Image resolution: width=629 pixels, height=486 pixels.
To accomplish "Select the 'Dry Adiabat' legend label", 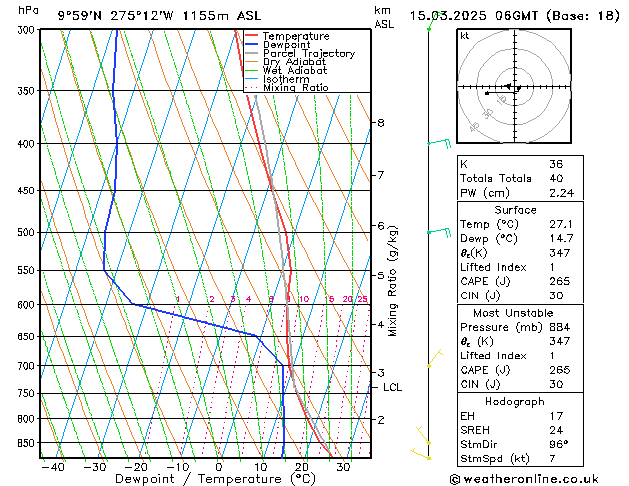I will (x=294, y=62).
